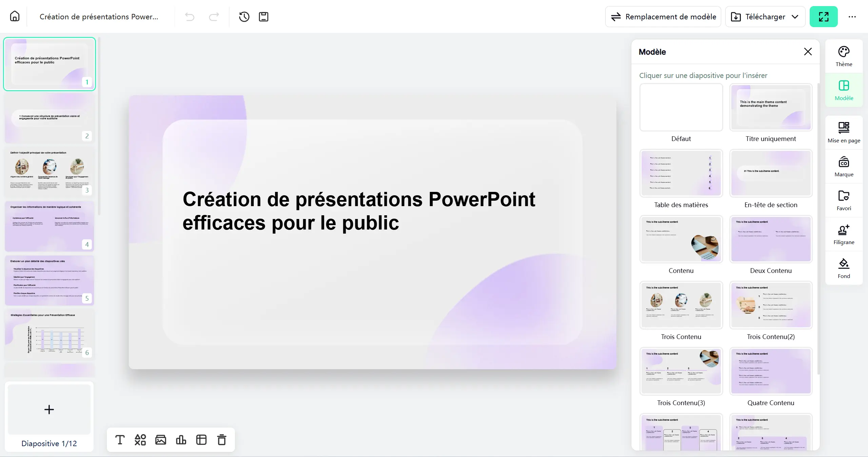The width and height of the screenshot is (868, 457).
Task: Click the main slide title text
Action: (359, 211)
